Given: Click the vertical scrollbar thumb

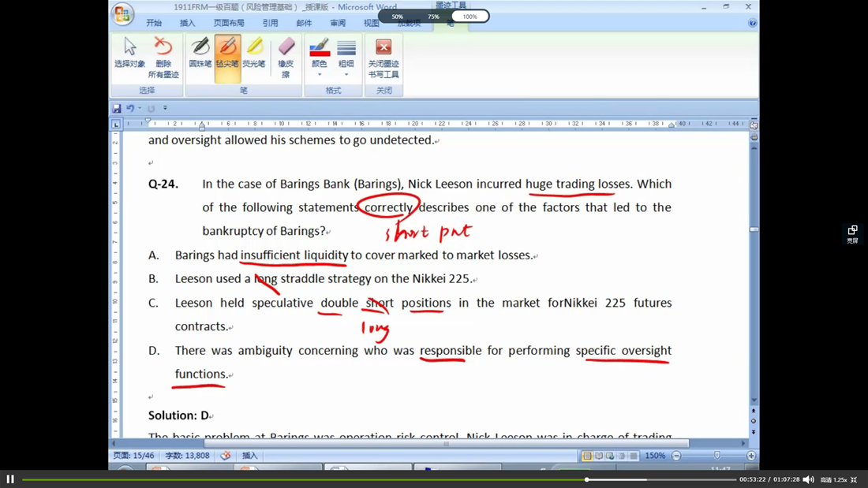Looking at the screenshot, I should [754, 229].
